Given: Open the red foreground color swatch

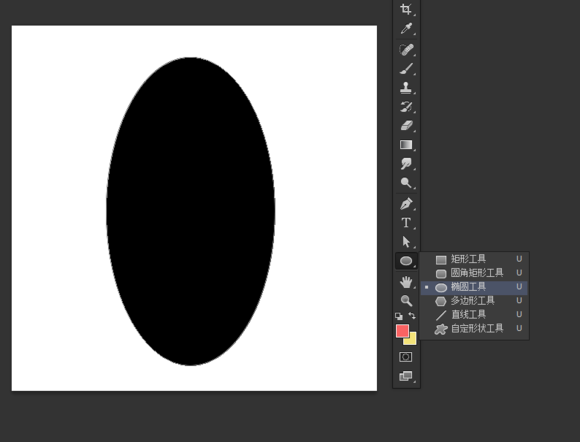Looking at the screenshot, I should click(402, 330).
